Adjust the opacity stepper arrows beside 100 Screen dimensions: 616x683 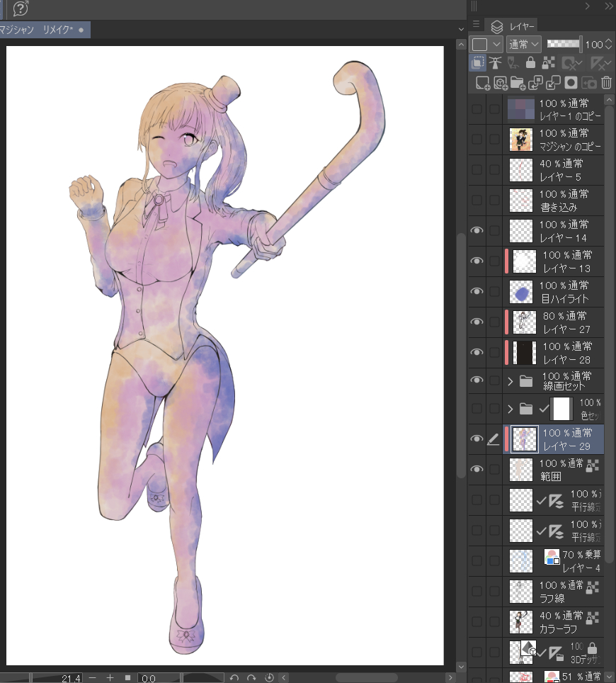[609, 45]
